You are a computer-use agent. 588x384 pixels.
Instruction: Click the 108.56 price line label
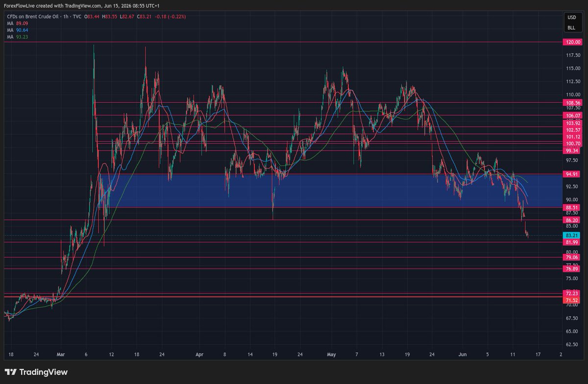click(x=573, y=103)
